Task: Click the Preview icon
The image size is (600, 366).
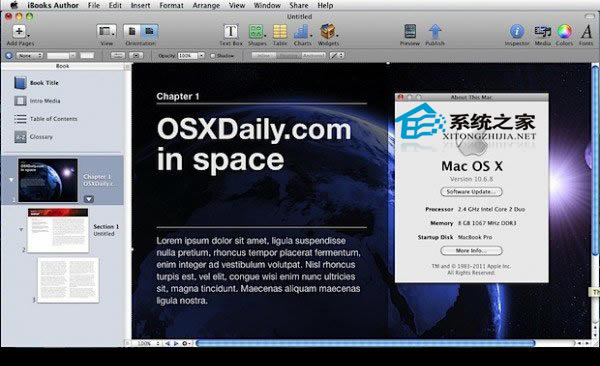Action: click(x=410, y=31)
